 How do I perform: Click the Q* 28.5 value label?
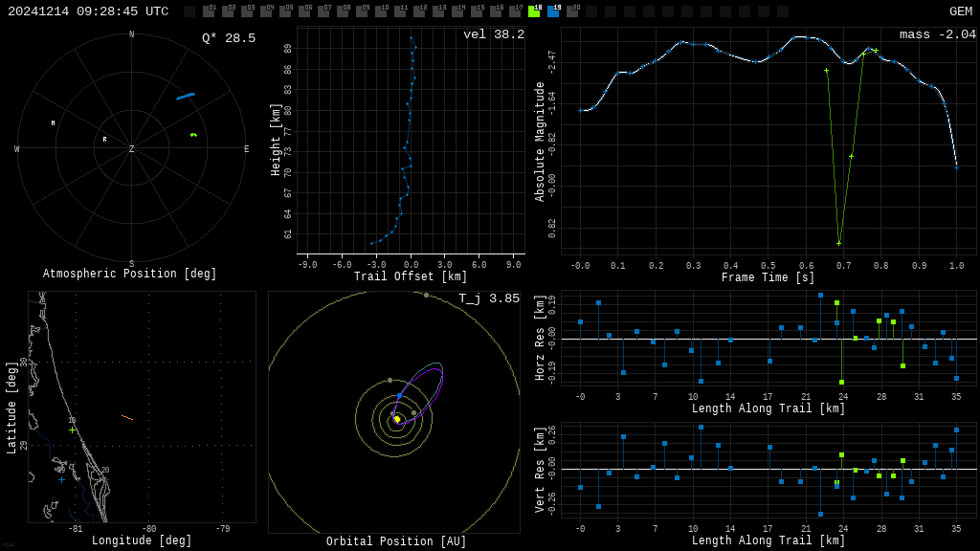tap(228, 38)
